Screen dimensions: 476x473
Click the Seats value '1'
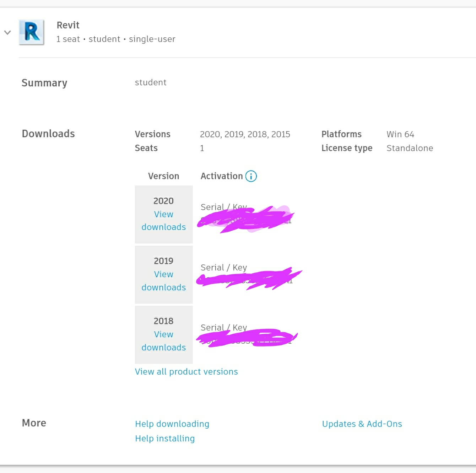point(202,148)
